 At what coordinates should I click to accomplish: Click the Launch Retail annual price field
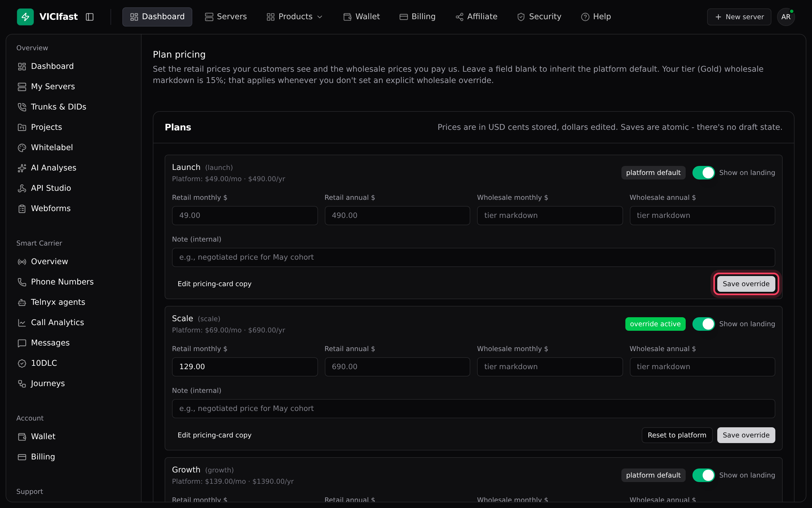coord(397,215)
